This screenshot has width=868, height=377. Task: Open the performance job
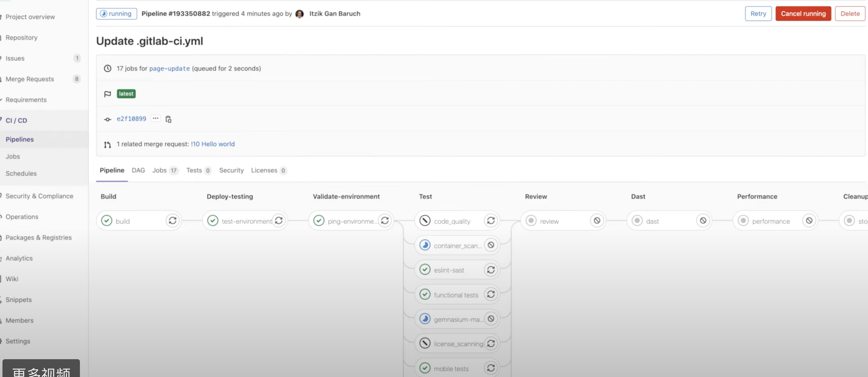pos(770,221)
